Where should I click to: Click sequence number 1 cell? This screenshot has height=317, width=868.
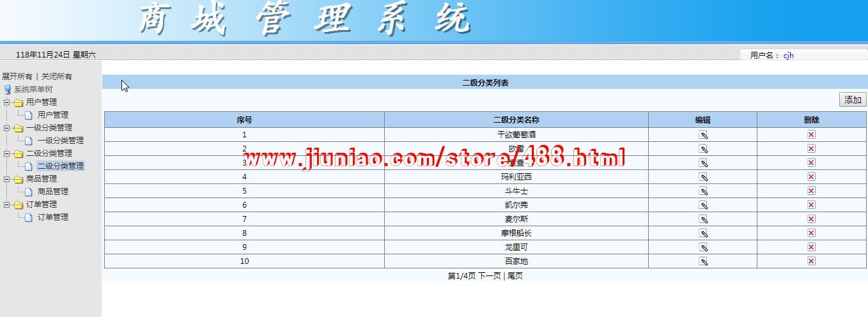(244, 134)
